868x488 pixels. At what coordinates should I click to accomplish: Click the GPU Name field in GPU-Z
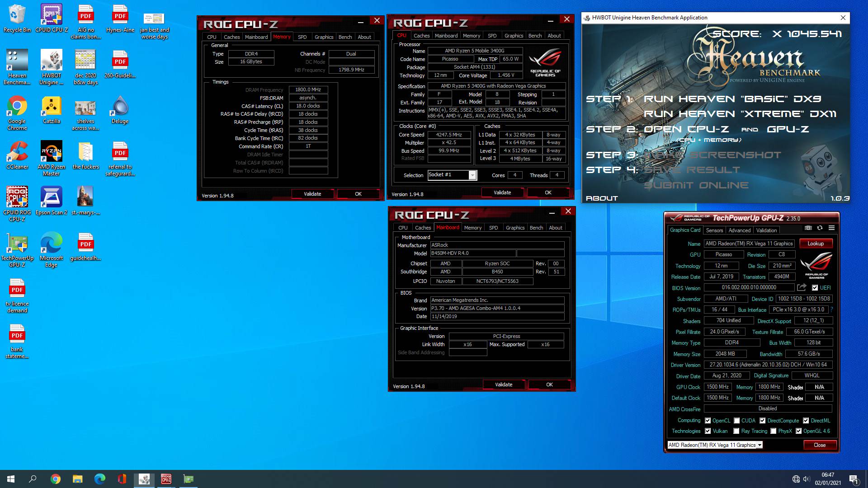coord(749,244)
